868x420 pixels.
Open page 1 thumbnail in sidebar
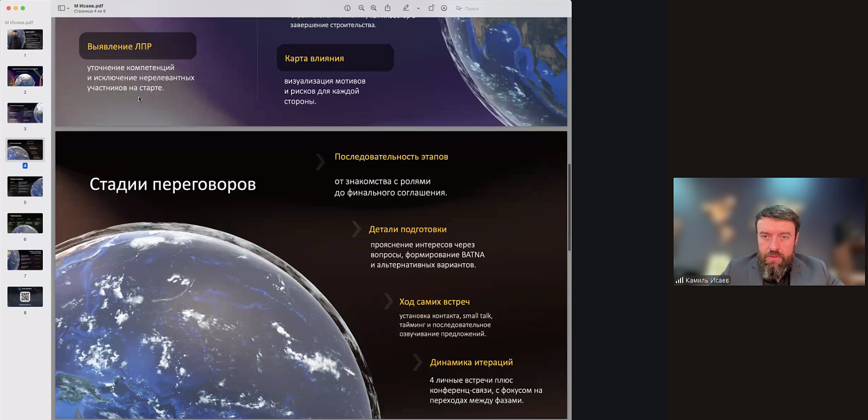click(25, 39)
